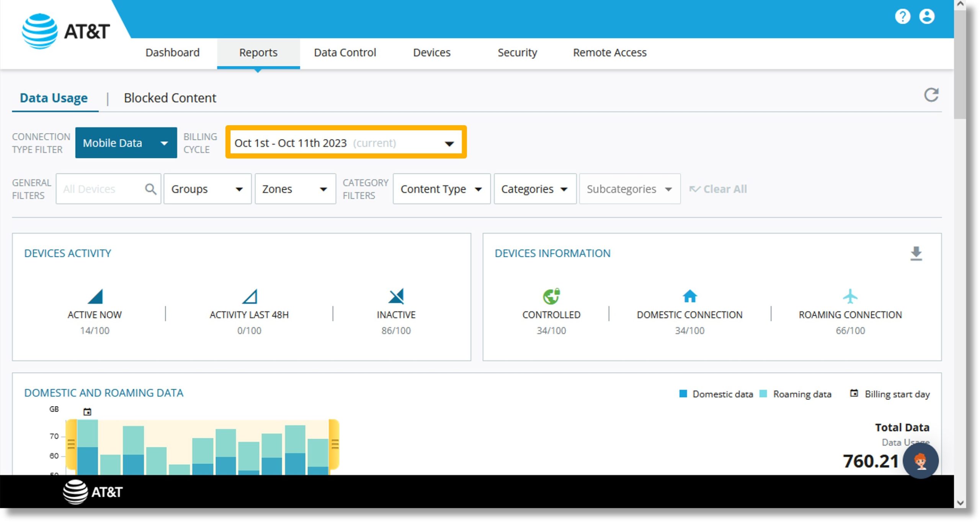
Task: Open the Groups filter dropdown
Action: pyautogui.click(x=207, y=189)
